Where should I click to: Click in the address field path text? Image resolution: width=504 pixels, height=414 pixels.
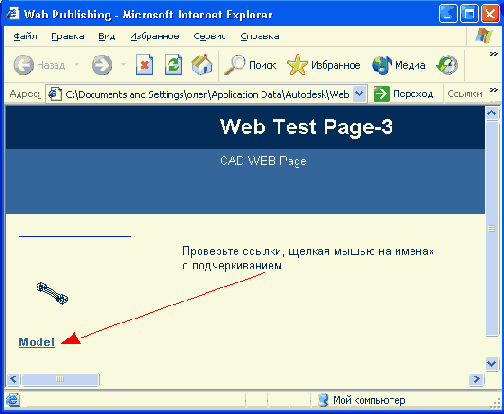pyautogui.click(x=207, y=95)
